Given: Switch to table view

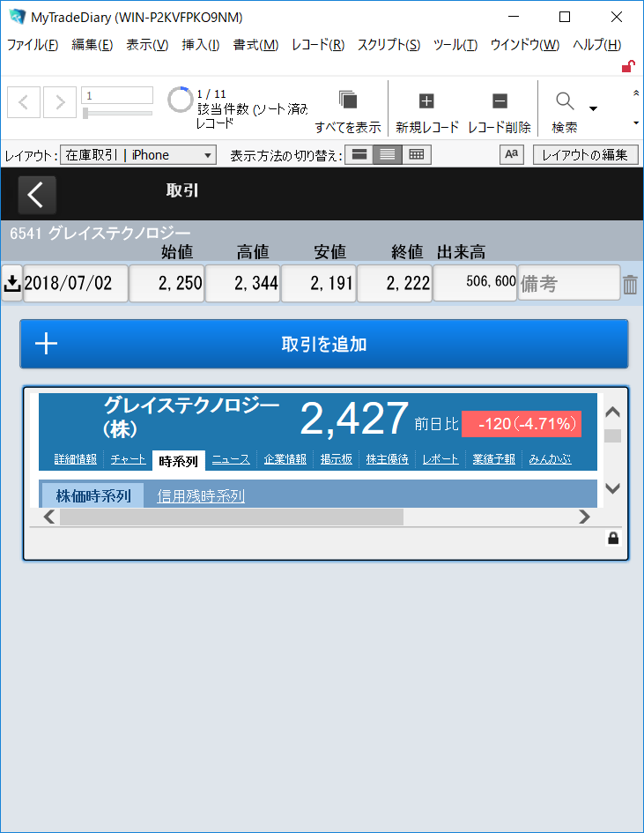Looking at the screenshot, I should (416, 154).
